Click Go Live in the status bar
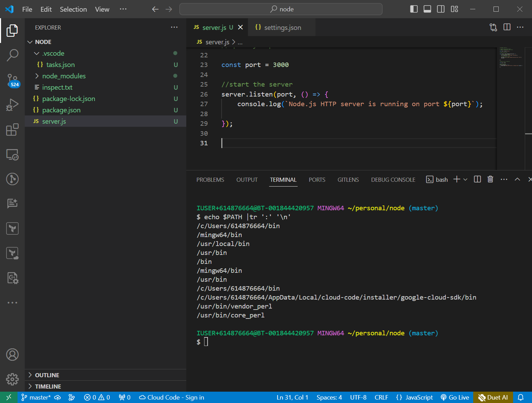Viewport: 532px width, 403px height. click(x=455, y=398)
